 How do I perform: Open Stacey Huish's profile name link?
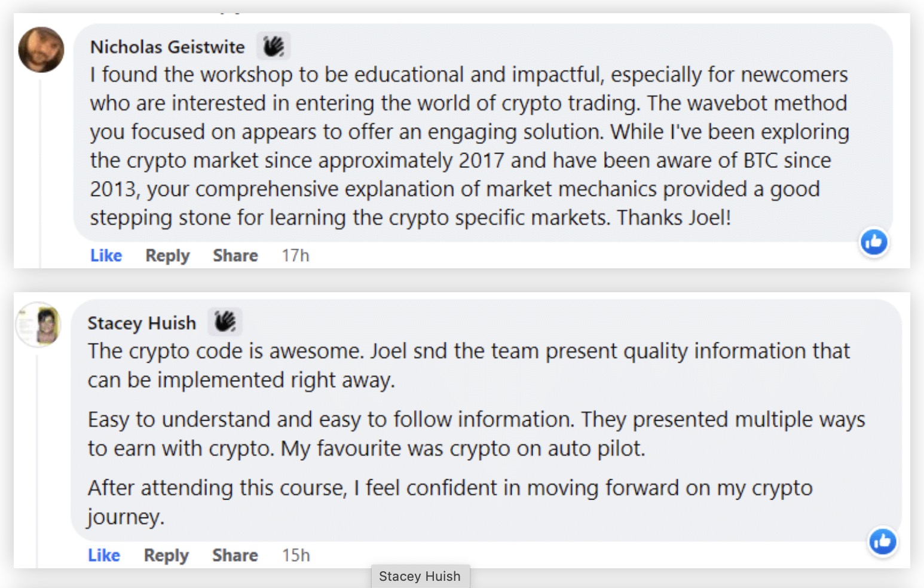pyautogui.click(x=142, y=323)
